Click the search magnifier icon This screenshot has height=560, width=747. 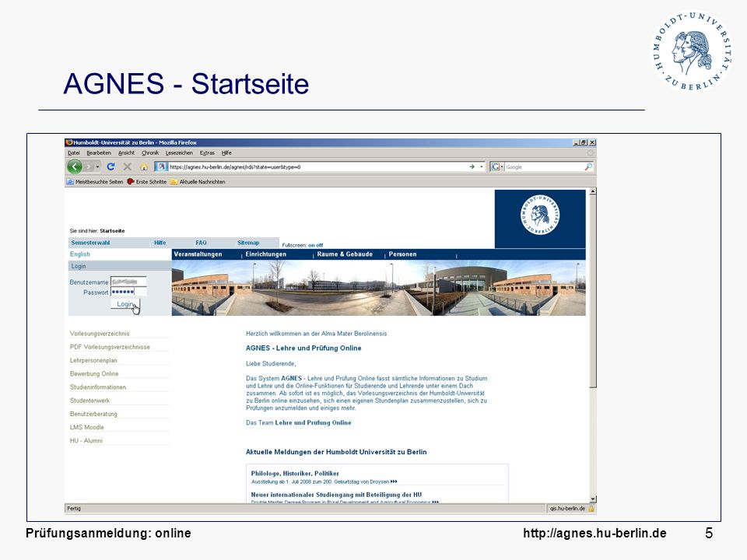coord(588,166)
